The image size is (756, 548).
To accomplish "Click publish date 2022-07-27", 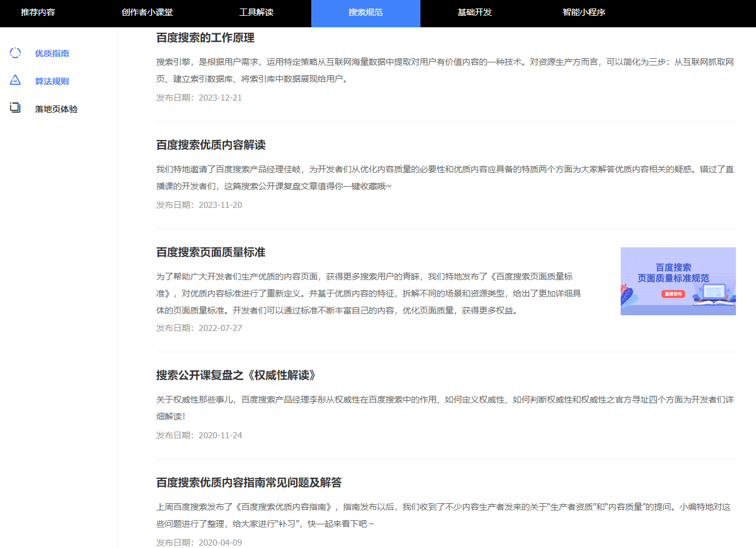I will 199,328.
